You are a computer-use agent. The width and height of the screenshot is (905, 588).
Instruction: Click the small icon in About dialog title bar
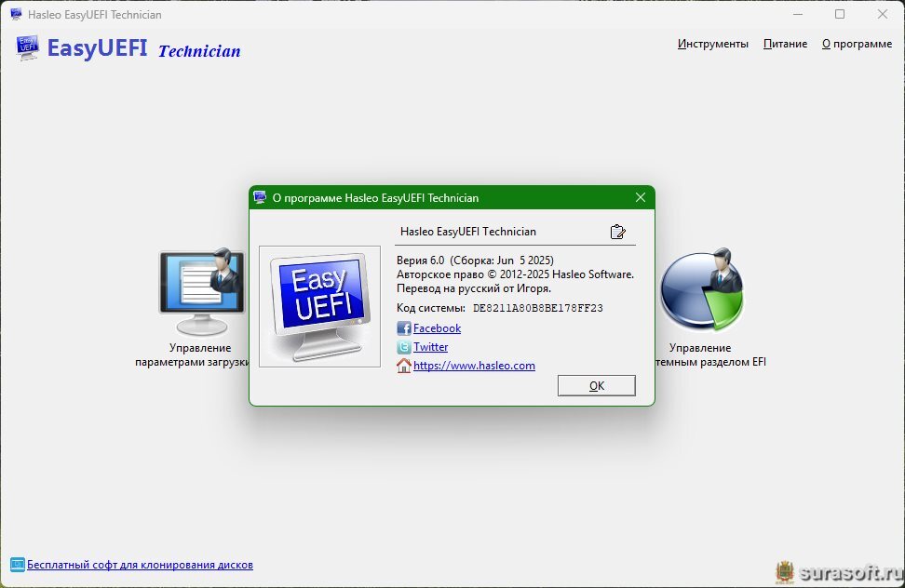pos(260,198)
